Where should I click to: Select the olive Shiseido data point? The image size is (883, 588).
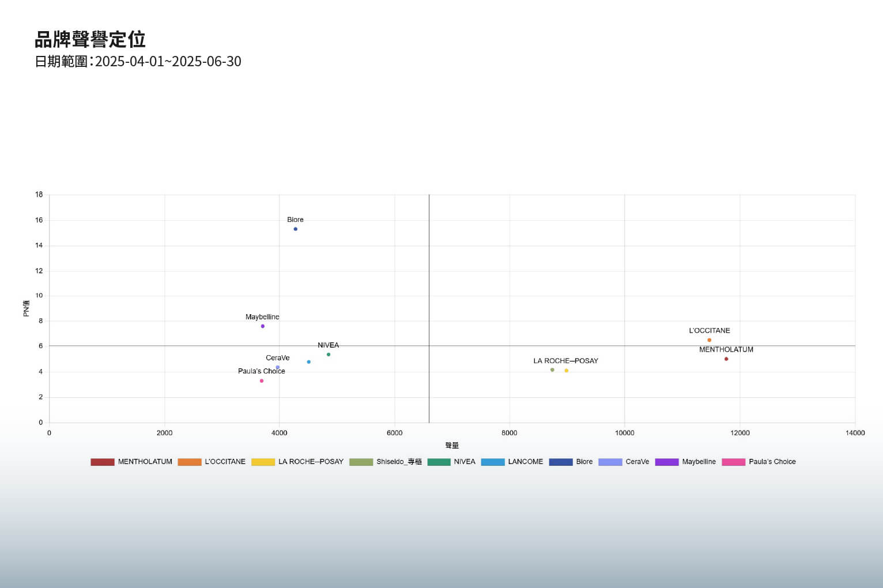click(x=552, y=370)
